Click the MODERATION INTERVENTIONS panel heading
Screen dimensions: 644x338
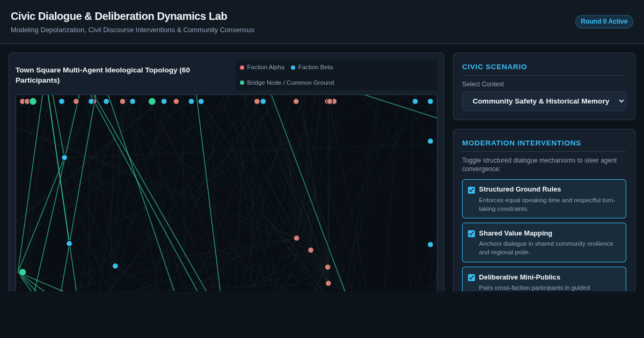[522, 143]
